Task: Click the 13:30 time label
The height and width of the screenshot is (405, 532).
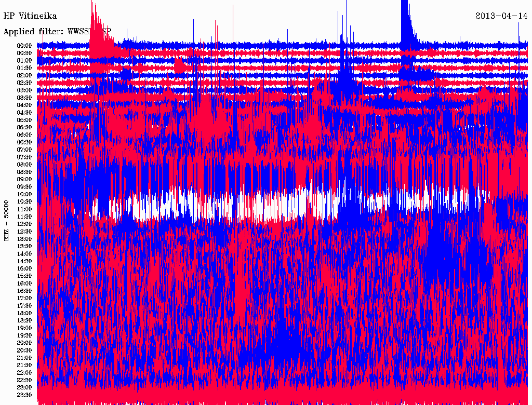Action: (24, 247)
